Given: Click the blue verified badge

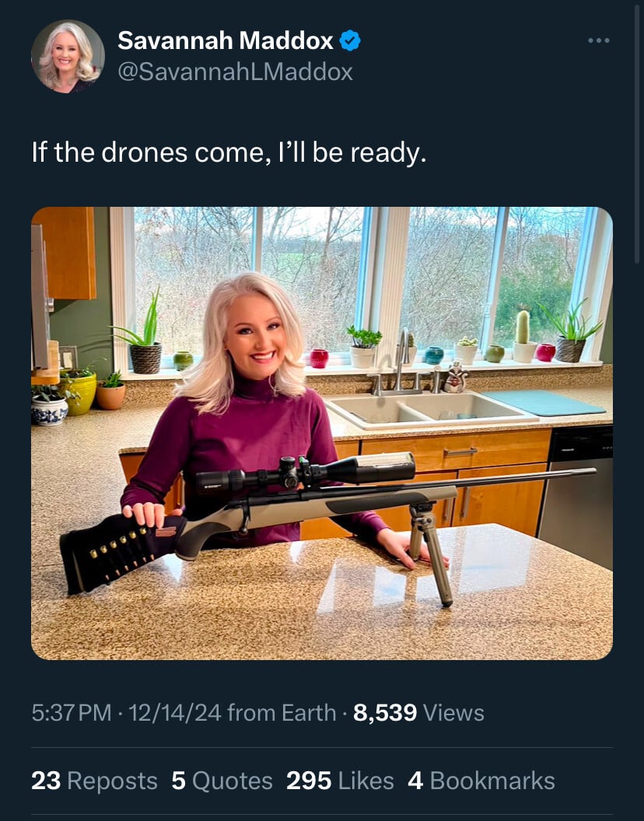Looking at the screenshot, I should [x=351, y=40].
